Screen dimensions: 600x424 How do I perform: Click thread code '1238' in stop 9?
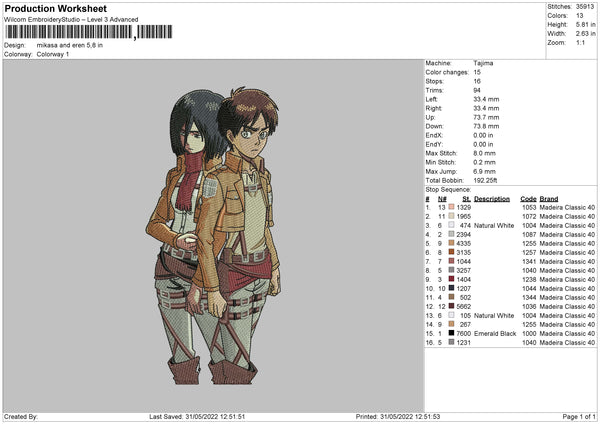point(529,279)
